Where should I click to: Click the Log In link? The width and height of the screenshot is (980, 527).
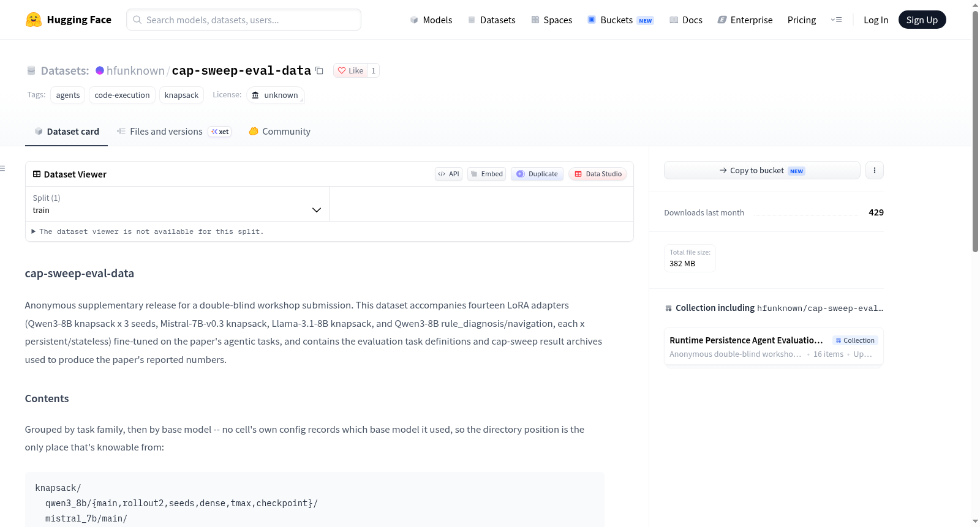coord(876,20)
